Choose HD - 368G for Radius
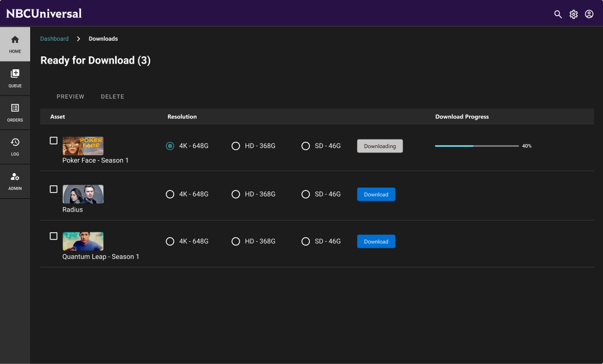The image size is (603, 364). pos(236,194)
